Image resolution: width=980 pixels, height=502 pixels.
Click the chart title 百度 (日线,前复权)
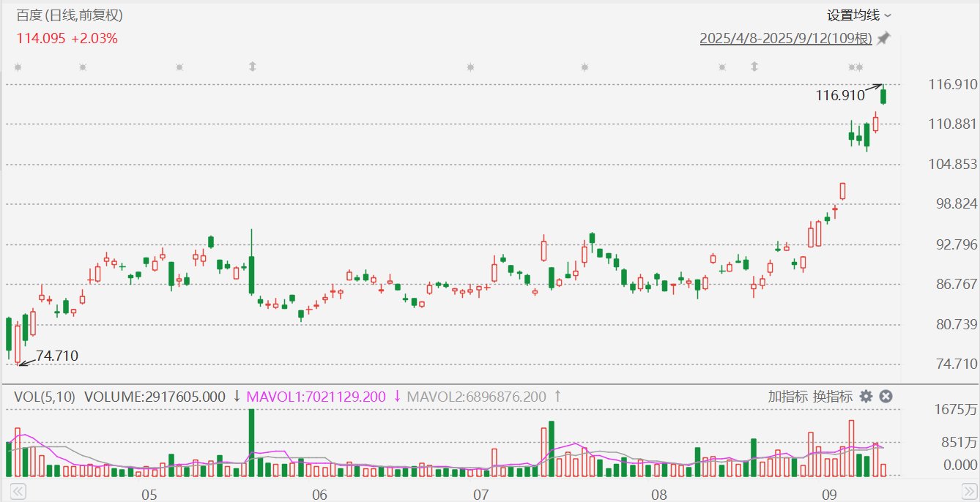(70, 15)
